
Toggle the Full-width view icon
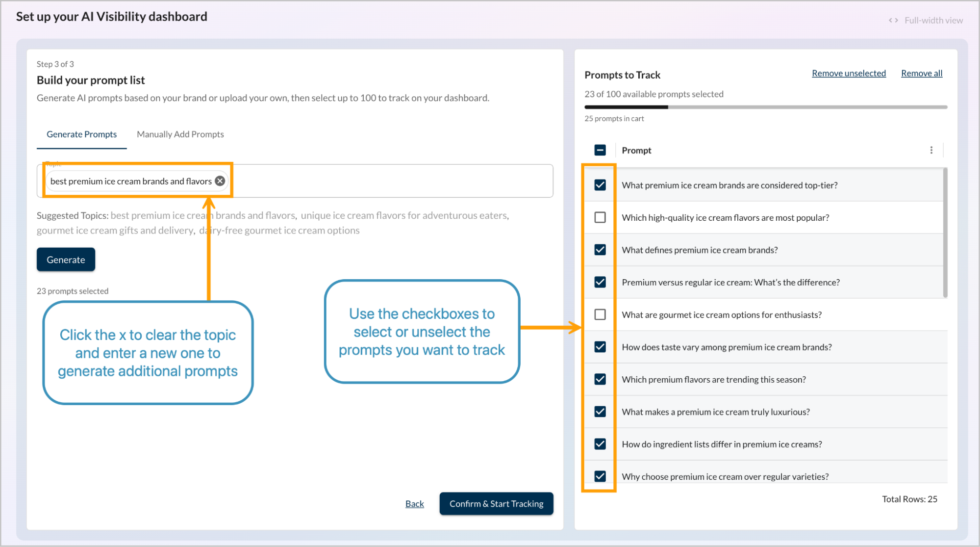[893, 21]
